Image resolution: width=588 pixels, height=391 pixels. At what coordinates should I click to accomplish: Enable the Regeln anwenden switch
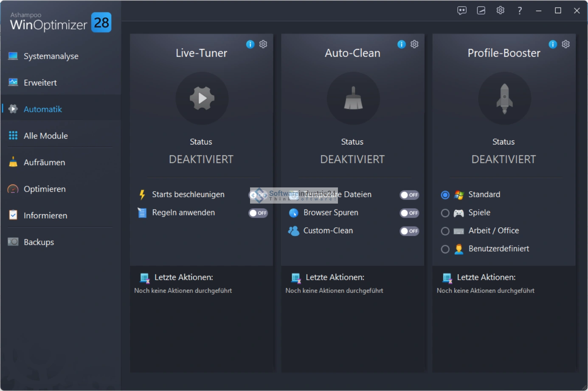258,213
